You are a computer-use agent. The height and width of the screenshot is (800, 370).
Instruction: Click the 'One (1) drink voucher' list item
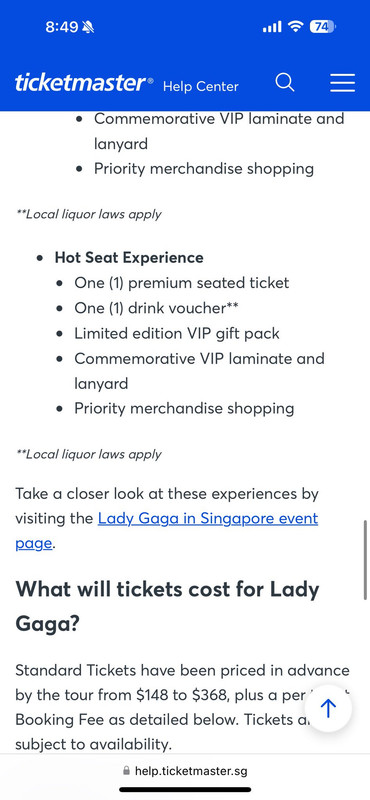(x=157, y=308)
